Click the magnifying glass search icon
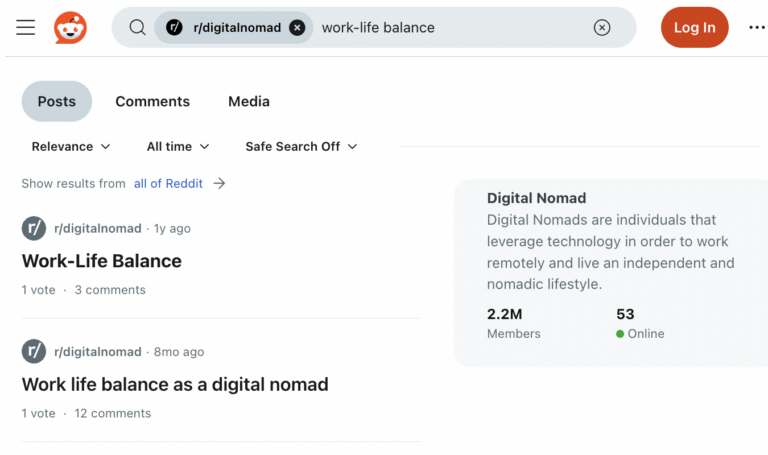Image resolution: width=768 pixels, height=455 pixels. (x=138, y=28)
